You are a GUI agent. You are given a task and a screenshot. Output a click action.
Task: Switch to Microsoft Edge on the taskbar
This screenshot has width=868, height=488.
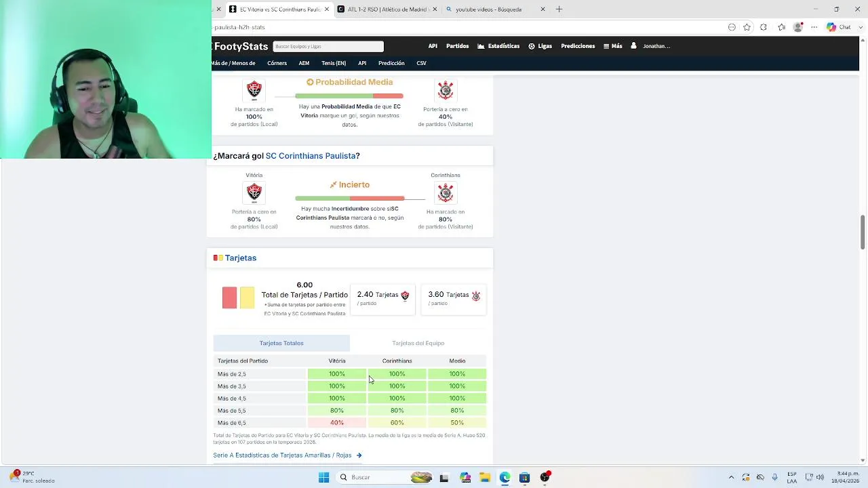coord(505,477)
